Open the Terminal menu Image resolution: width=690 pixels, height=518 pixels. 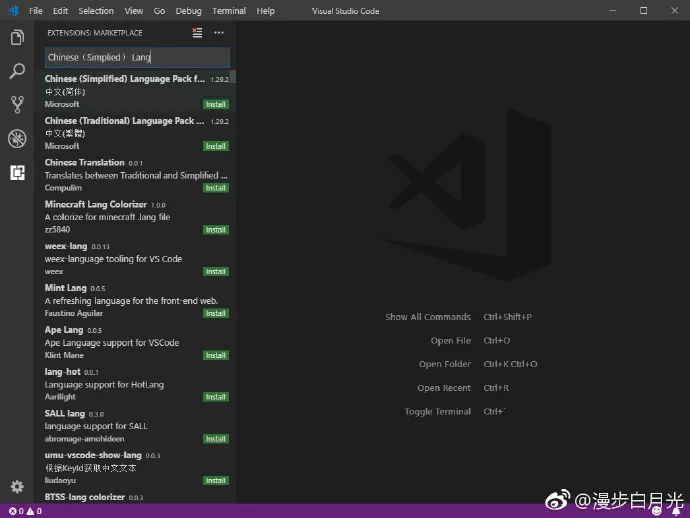pyautogui.click(x=229, y=11)
